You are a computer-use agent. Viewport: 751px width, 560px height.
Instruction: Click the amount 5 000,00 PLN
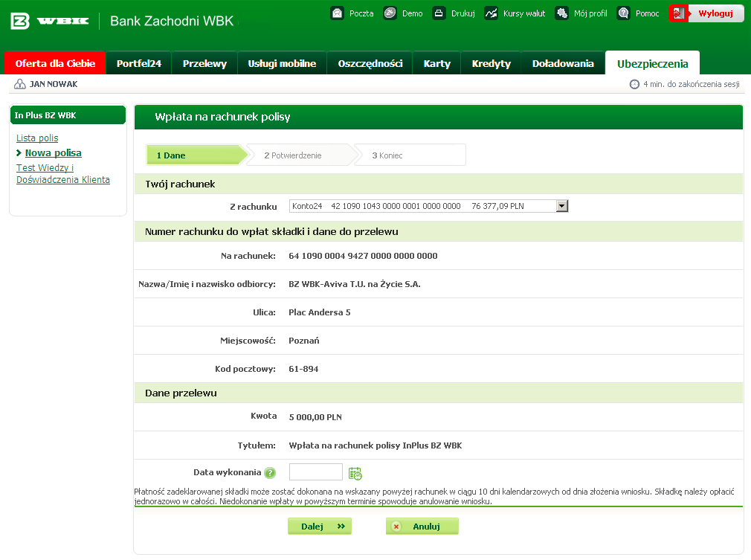coord(315,417)
